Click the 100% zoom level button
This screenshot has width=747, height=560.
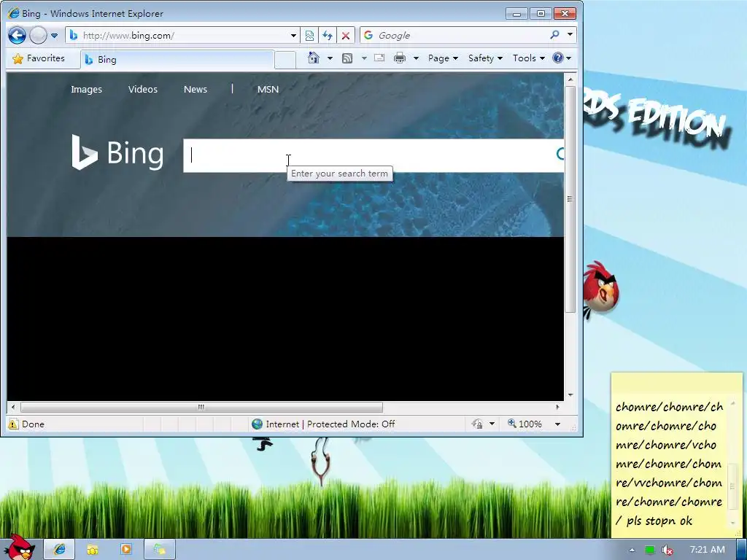(x=525, y=424)
